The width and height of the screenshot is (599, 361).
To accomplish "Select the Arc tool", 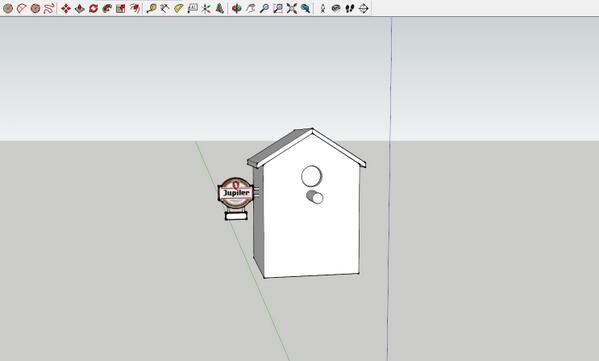I will click(x=22, y=8).
